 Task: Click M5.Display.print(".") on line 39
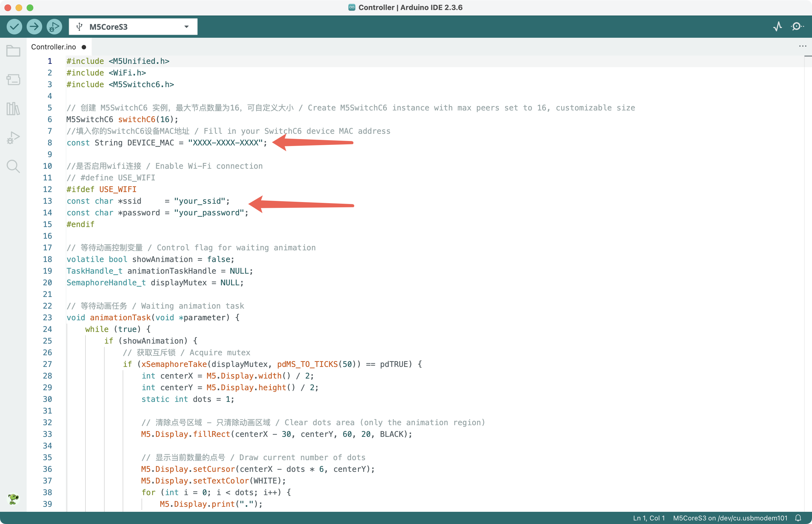tap(211, 504)
